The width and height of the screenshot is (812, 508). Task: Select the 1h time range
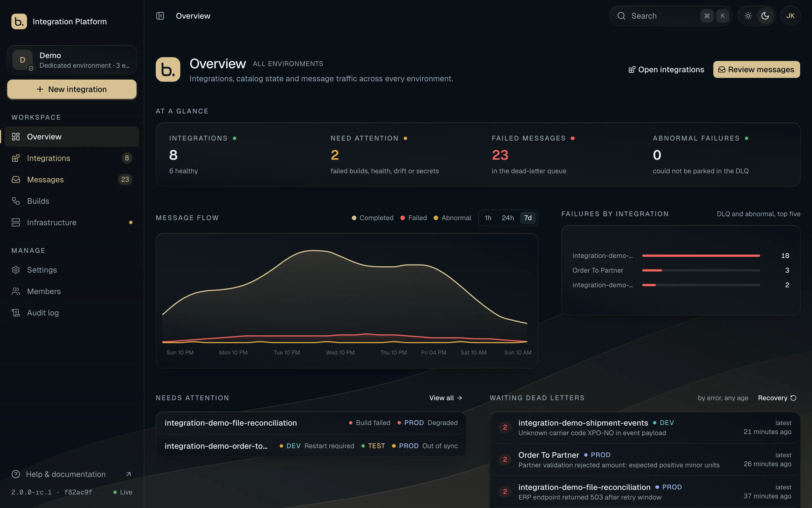[x=488, y=218]
